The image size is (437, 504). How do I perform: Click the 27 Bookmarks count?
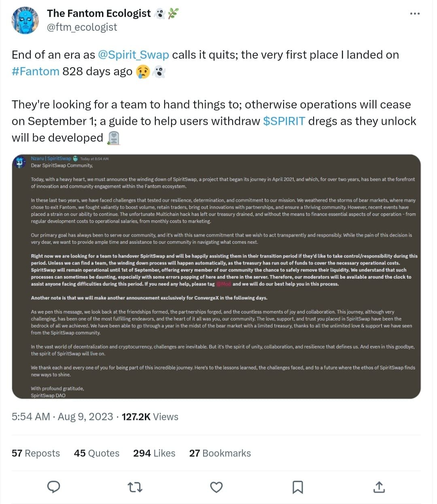[x=220, y=453]
